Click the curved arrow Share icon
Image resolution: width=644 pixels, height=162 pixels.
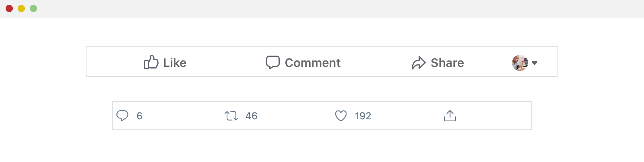(419, 63)
